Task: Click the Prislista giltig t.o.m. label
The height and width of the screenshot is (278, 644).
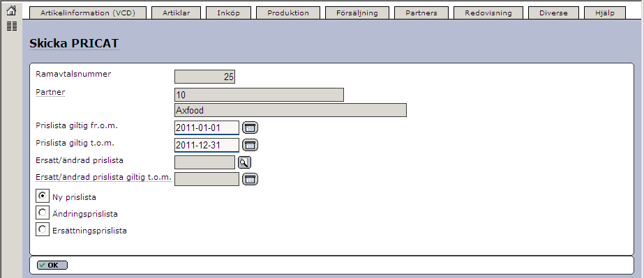Action: (75, 143)
